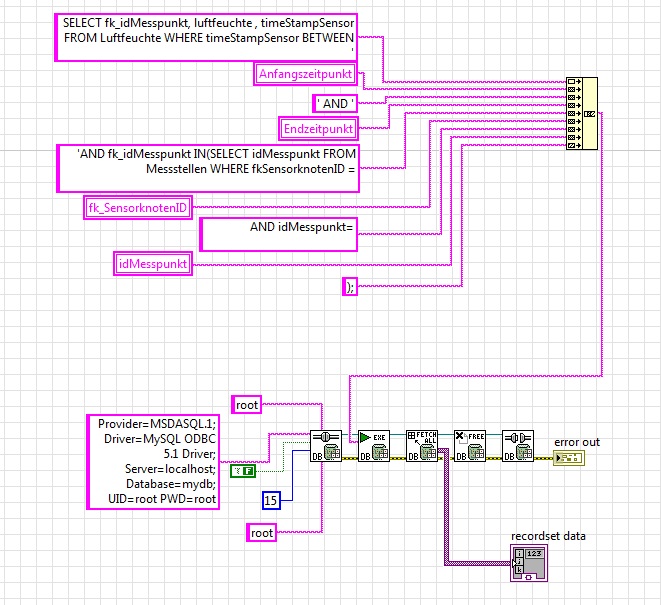661x605 pixels.
Task: Click the lower root string constant
Action: coord(261,533)
